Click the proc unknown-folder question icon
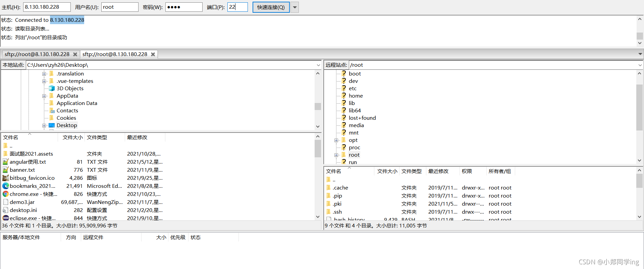Screen dimensions: 644x269 [344, 147]
